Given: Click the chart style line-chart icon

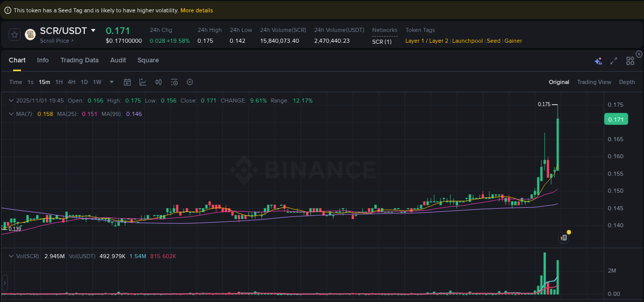Looking at the screenshot, I should coord(143,82).
